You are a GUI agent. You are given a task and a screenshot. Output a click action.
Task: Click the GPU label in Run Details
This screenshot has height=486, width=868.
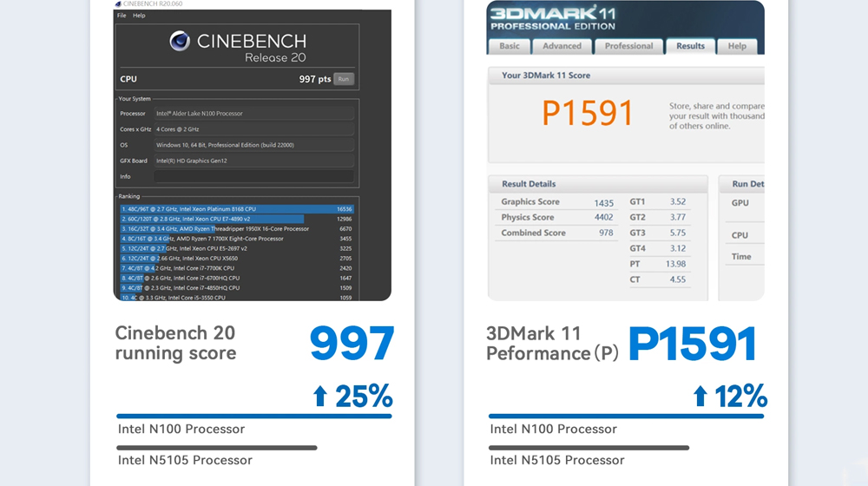tap(740, 203)
